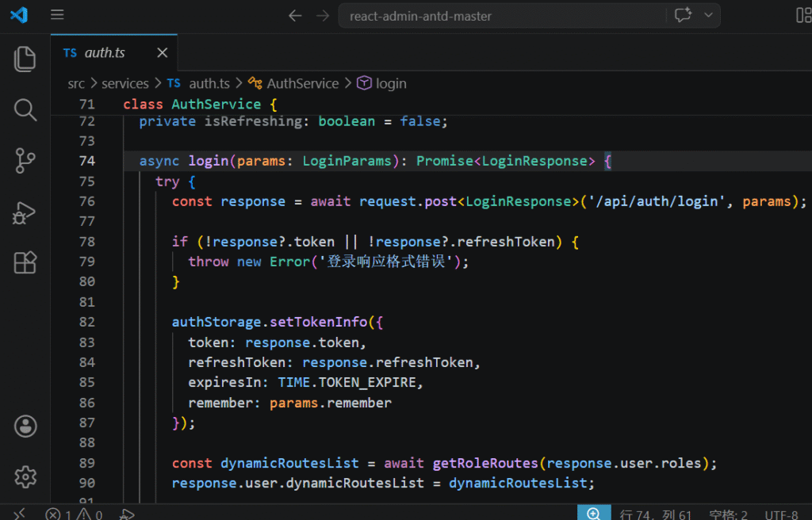Open the Explorer view in activity bar
The image size is (812, 520).
(25, 59)
